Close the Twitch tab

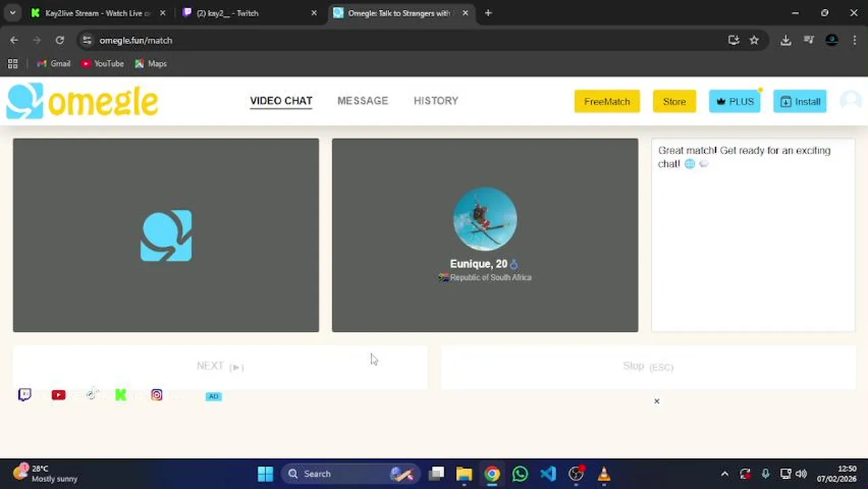coord(314,13)
